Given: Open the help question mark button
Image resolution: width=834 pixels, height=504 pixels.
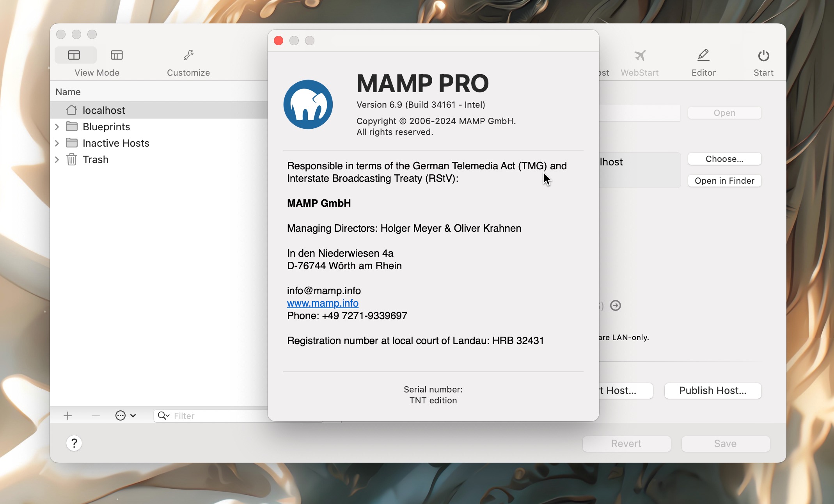Looking at the screenshot, I should (x=74, y=443).
